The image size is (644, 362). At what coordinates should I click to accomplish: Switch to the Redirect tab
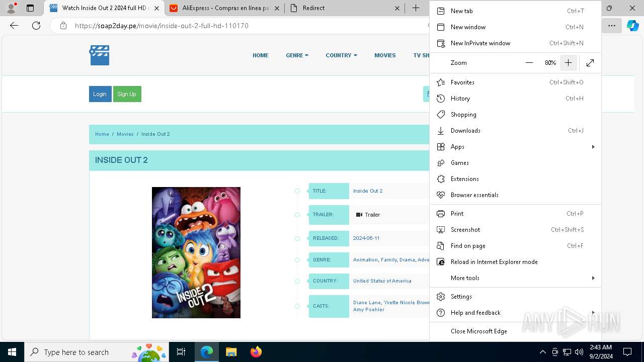pyautogui.click(x=345, y=8)
